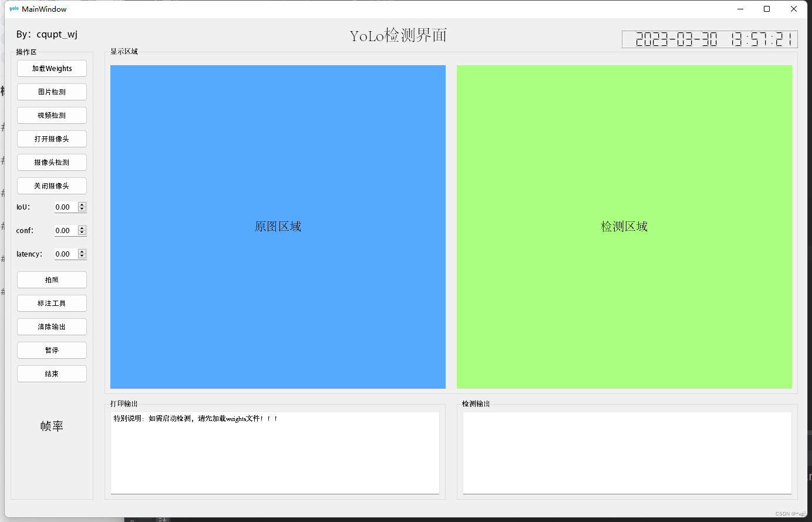
Task: Decrease the conf value with down arrow
Action: pyautogui.click(x=82, y=233)
